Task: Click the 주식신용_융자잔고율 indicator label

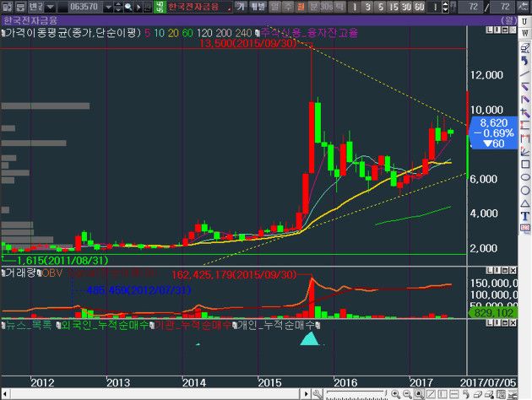Action: 309,33
